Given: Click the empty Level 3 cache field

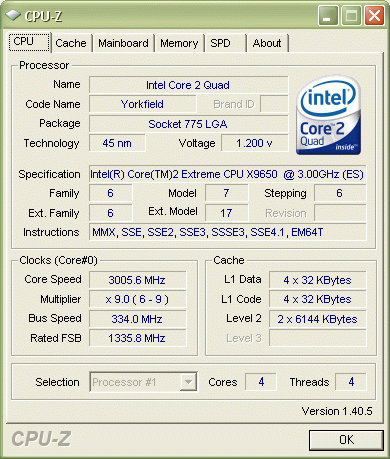Looking at the screenshot, I should click(x=317, y=338).
